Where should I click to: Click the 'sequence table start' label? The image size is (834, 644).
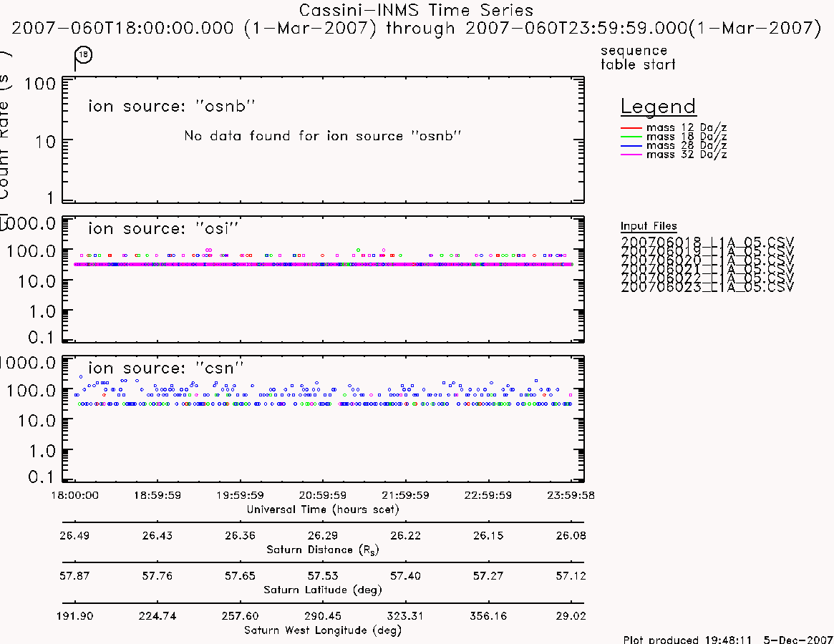tap(638, 57)
